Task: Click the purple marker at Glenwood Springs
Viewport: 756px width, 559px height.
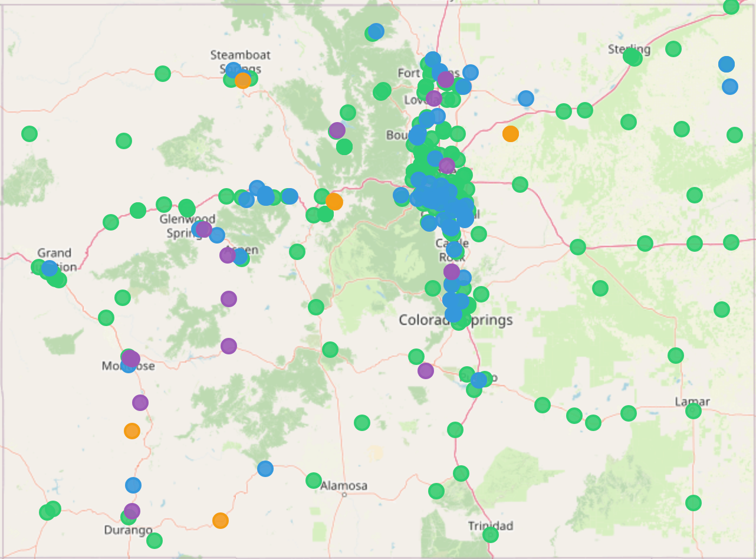Action: coord(203,229)
